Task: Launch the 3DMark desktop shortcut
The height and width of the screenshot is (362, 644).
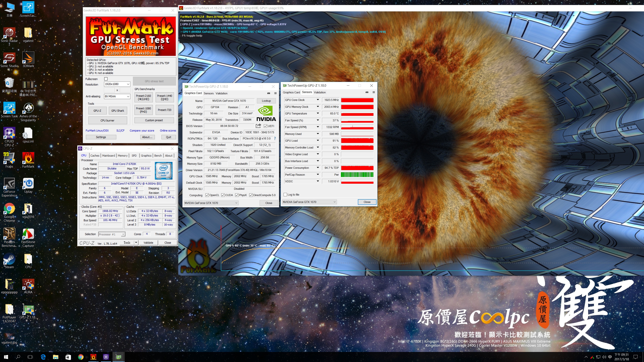Action: pos(28,60)
